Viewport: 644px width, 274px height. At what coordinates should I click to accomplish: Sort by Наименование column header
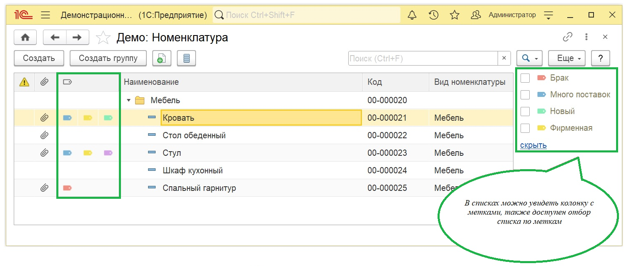click(x=242, y=82)
